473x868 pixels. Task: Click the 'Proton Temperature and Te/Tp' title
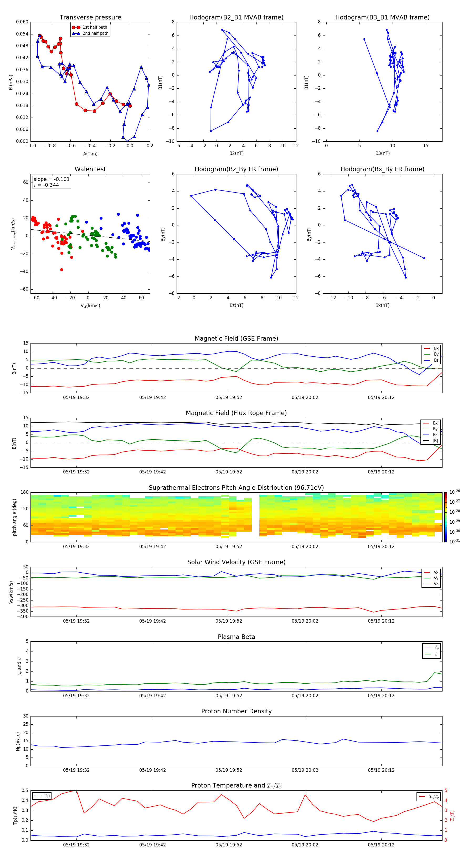(236, 786)
